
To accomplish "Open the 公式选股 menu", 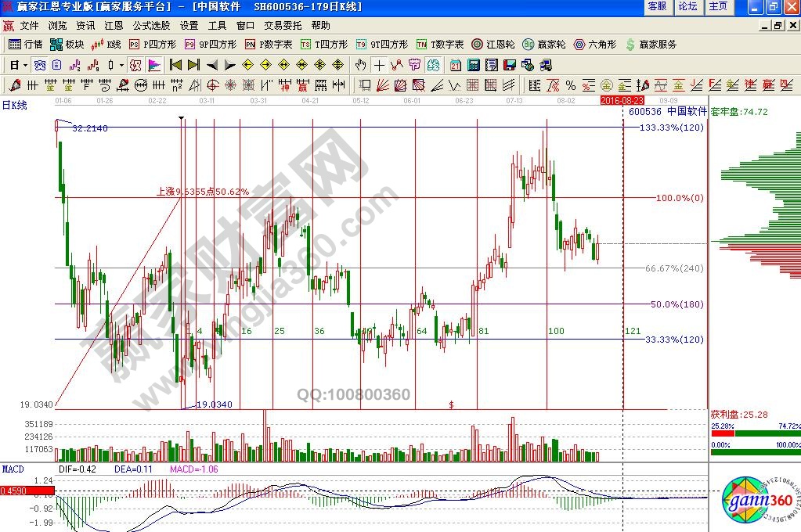I will pos(151,26).
